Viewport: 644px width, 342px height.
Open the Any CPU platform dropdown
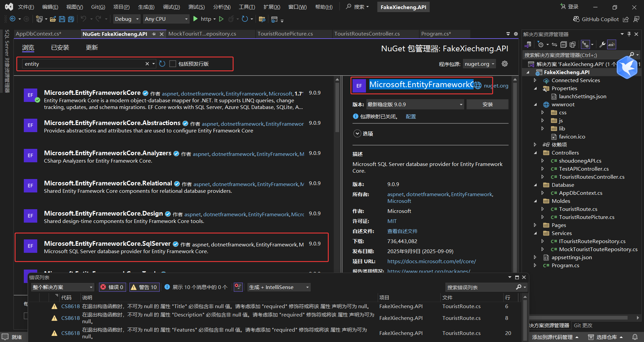coord(166,19)
